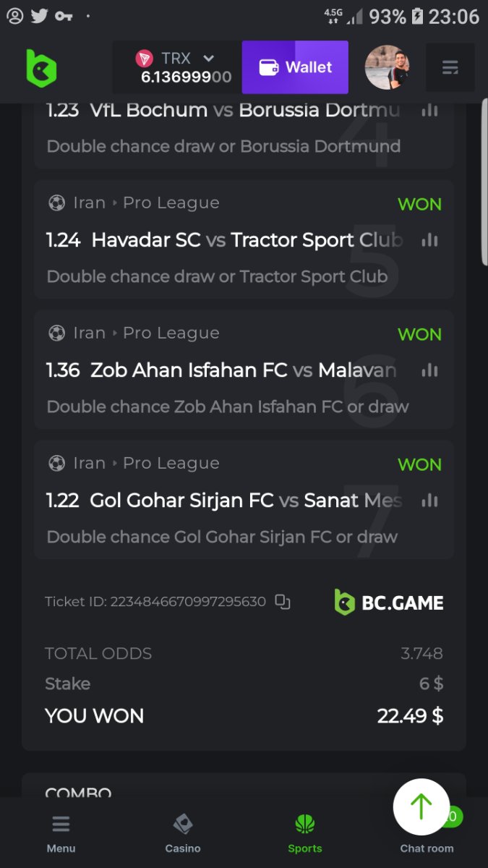488x868 pixels.
Task: View stats for Gol Gohar Sirjan match
Action: click(429, 501)
